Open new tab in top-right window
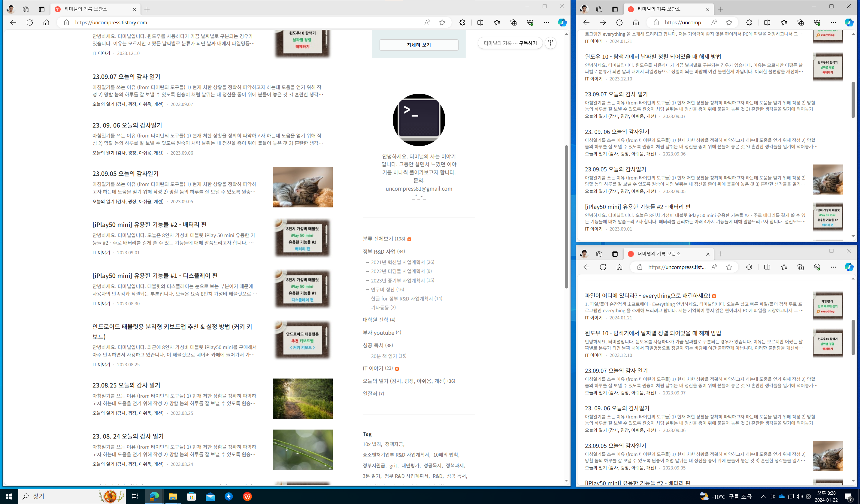 720,9
